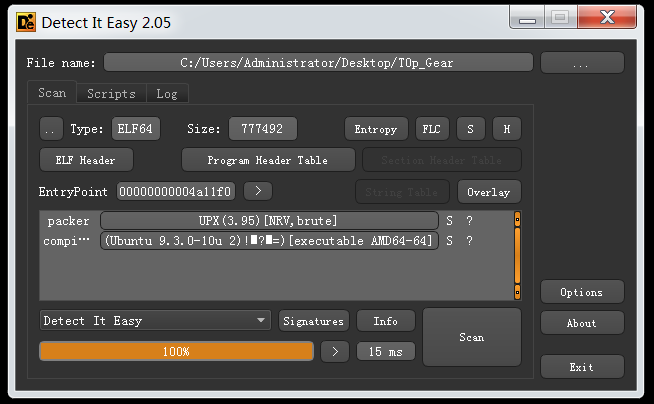
Task: Click the file name path field
Action: coord(318,63)
